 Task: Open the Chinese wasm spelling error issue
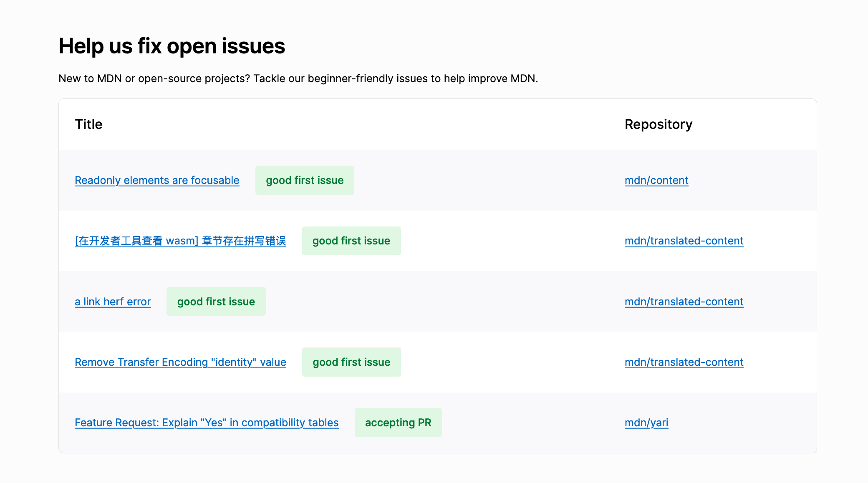tap(180, 241)
